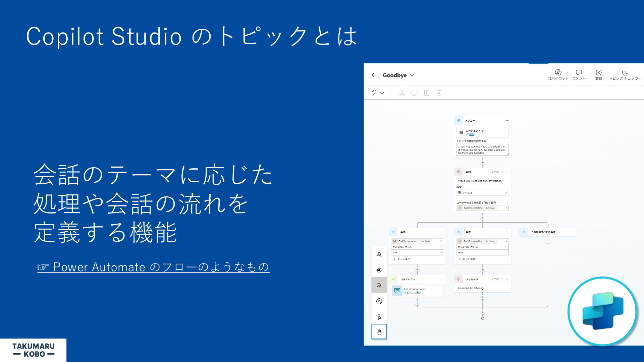Launch the トピック チェッカー
644x362 pixels.
(625, 75)
